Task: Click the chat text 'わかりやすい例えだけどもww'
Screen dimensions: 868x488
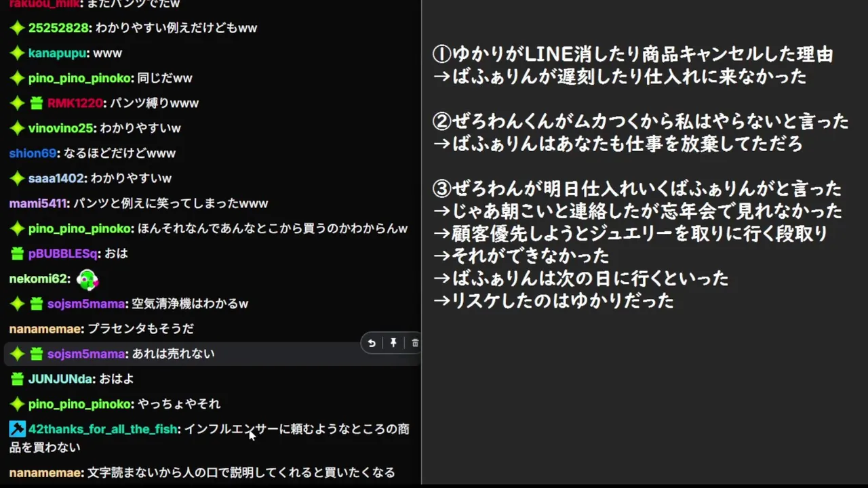Action: [x=176, y=28]
